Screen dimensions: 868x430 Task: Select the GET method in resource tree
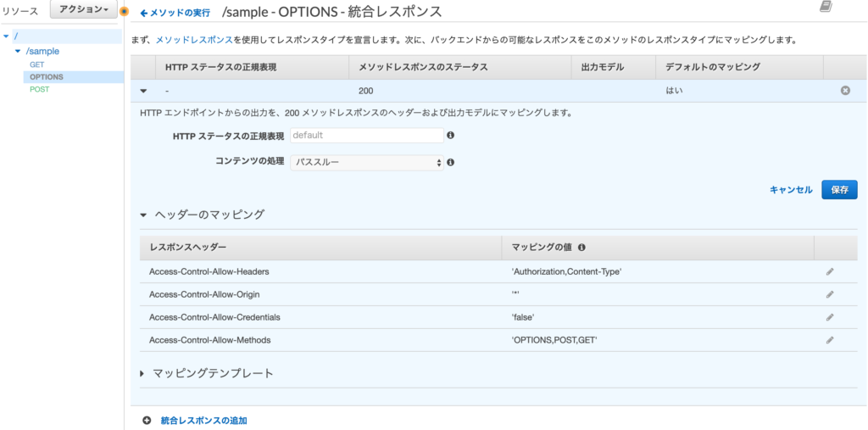click(x=37, y=64)
